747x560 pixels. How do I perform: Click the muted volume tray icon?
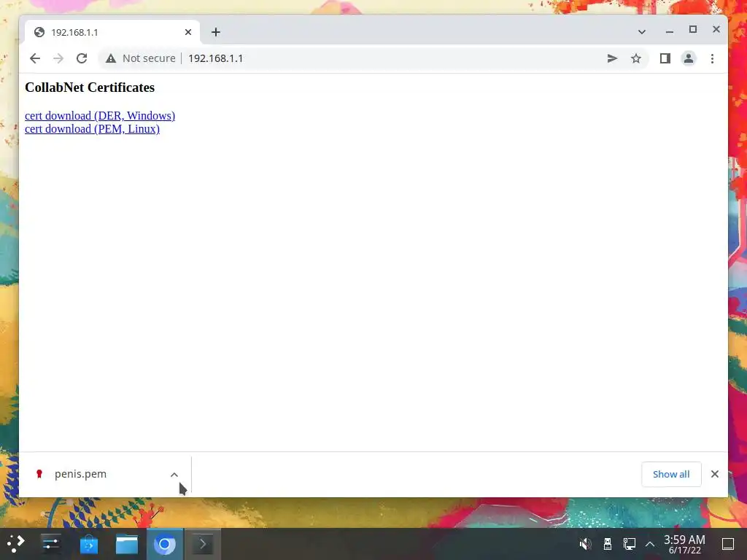pos(586,544)
